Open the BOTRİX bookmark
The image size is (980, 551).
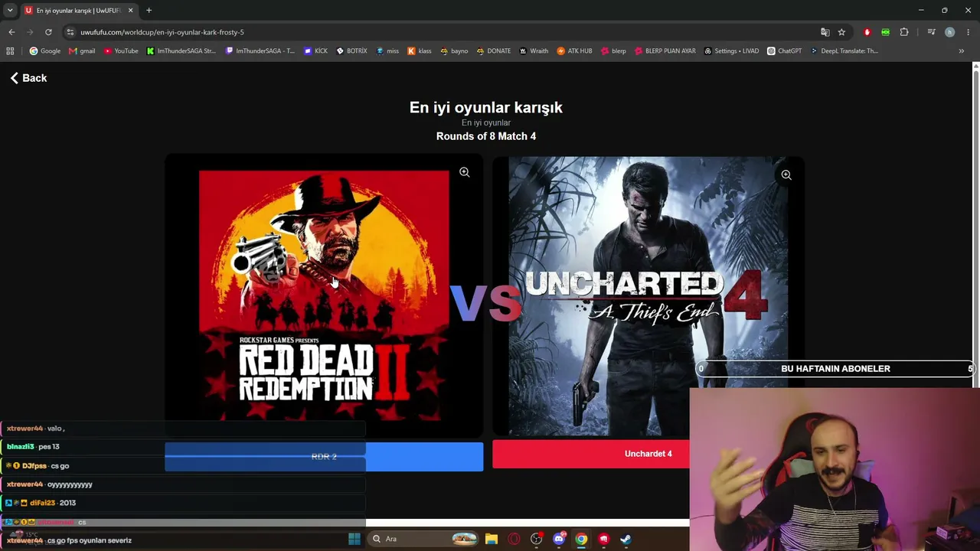click(x=352, y=51)
